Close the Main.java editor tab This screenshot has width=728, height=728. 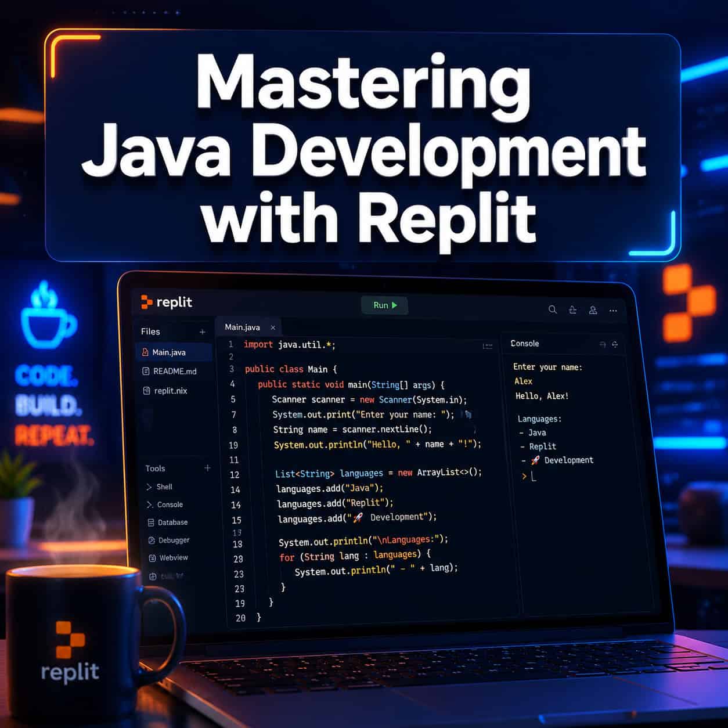pos(273,327)
